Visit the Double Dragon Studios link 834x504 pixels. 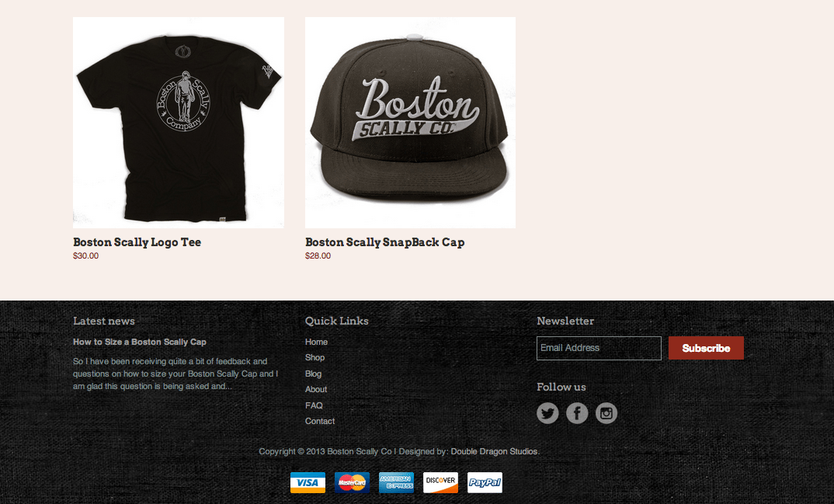click(x=494, y=451)
